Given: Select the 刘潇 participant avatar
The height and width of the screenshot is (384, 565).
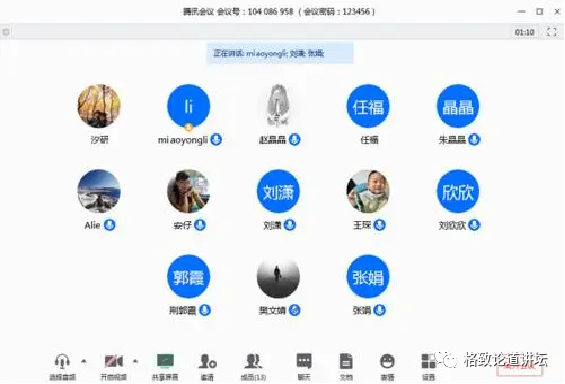Looking at the screenshot, I should [278, 191].
